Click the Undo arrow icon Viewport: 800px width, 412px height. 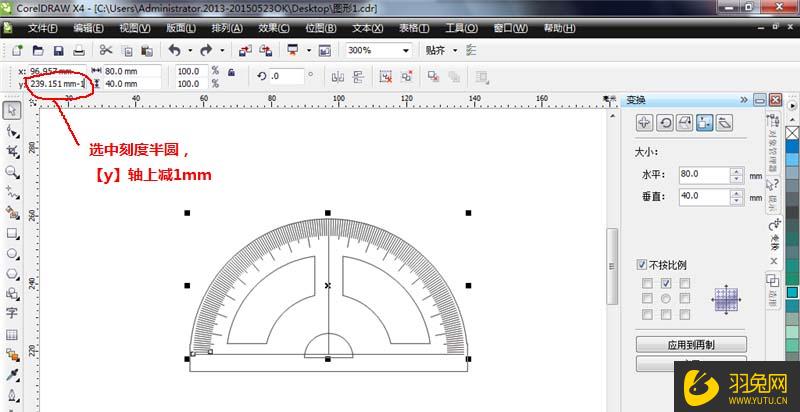[174, 50]
